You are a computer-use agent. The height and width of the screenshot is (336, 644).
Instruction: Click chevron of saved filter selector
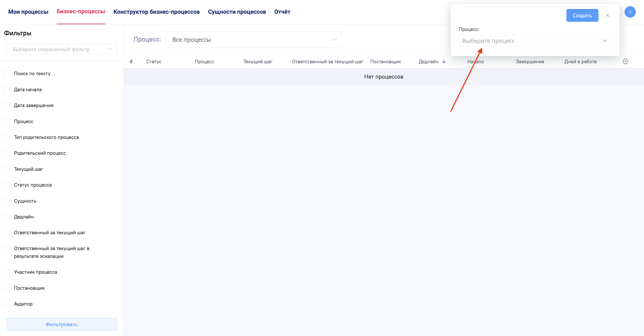(x=110, y=49)
